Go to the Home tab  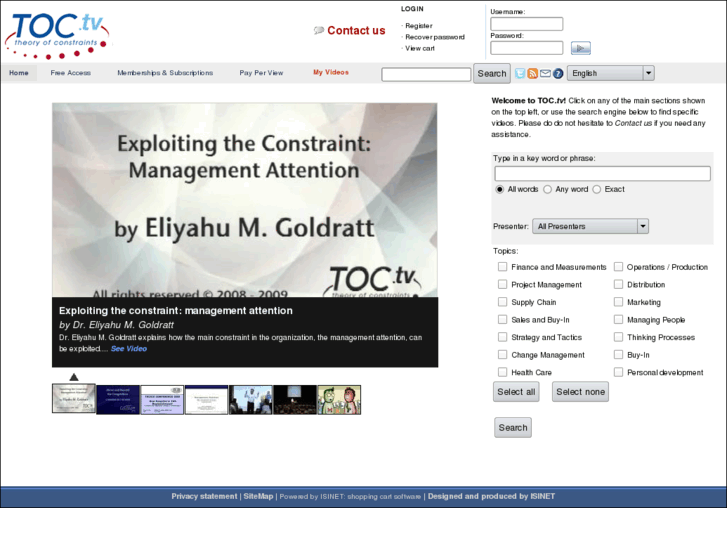point(19,73)
